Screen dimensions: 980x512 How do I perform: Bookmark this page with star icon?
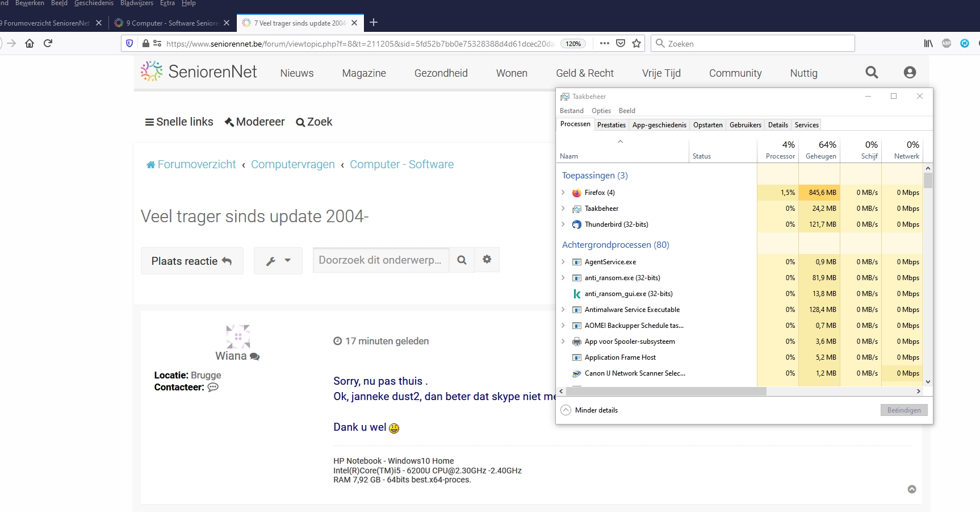tap(636, 43)
